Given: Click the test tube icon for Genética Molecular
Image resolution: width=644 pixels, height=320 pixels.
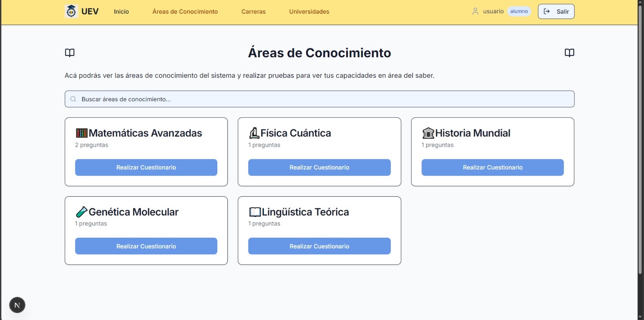Looking at the screenshot, I should pyautogui.click(x=81, y=212).
